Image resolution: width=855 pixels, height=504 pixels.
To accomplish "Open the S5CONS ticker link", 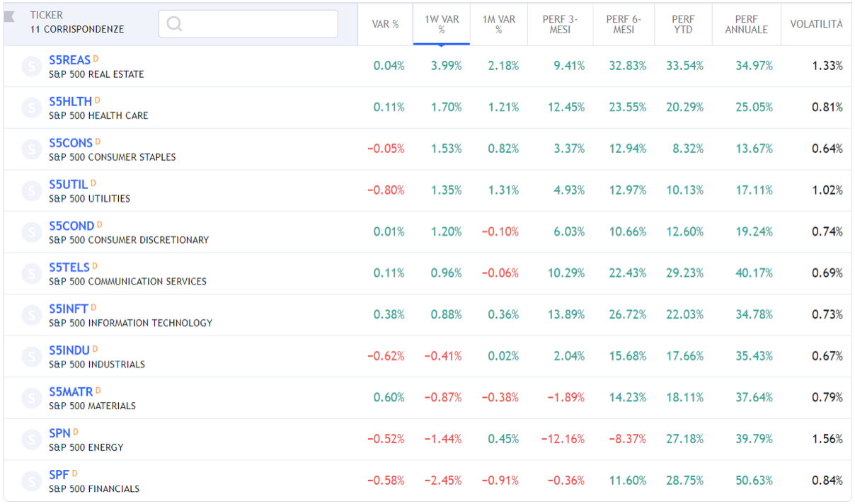I will (71, 143).
